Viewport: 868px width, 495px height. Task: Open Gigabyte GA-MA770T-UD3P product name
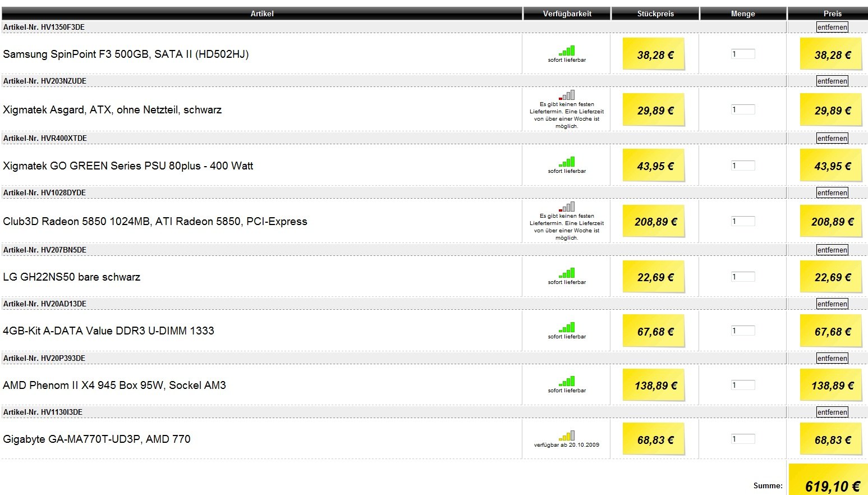click(x=97, y=439)
